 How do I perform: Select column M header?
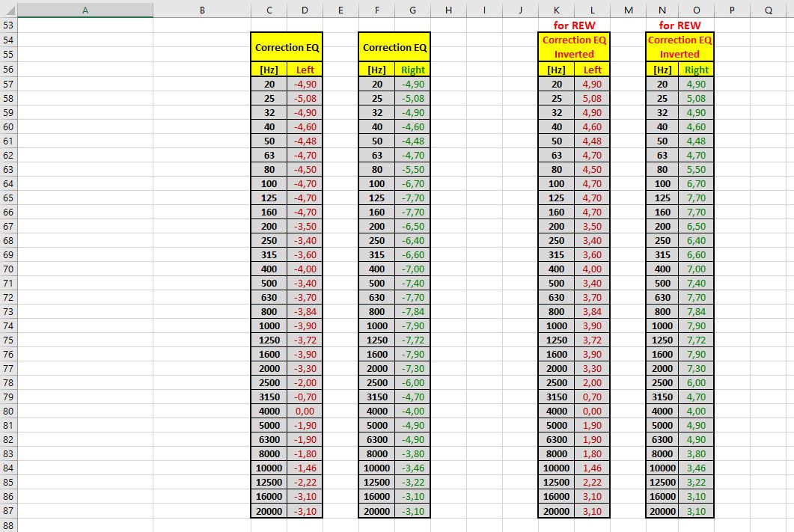click(x=628, y=10)
